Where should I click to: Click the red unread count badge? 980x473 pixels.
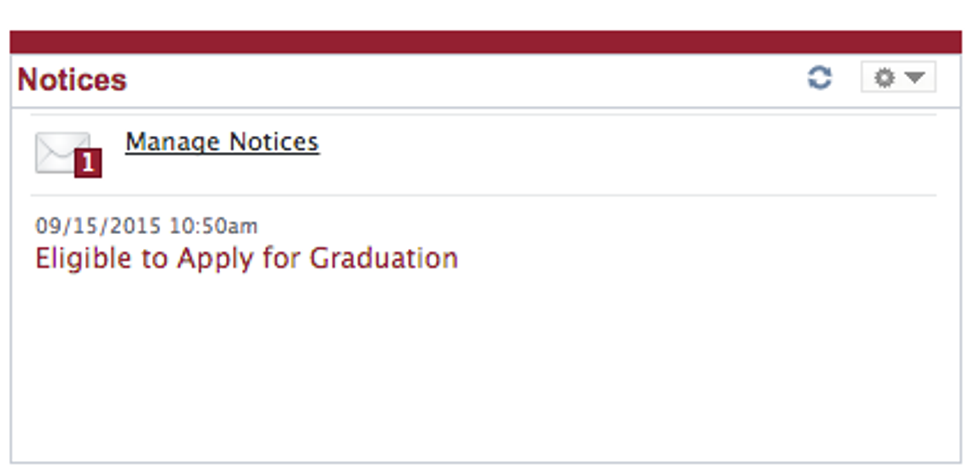[x=88, y=163]
